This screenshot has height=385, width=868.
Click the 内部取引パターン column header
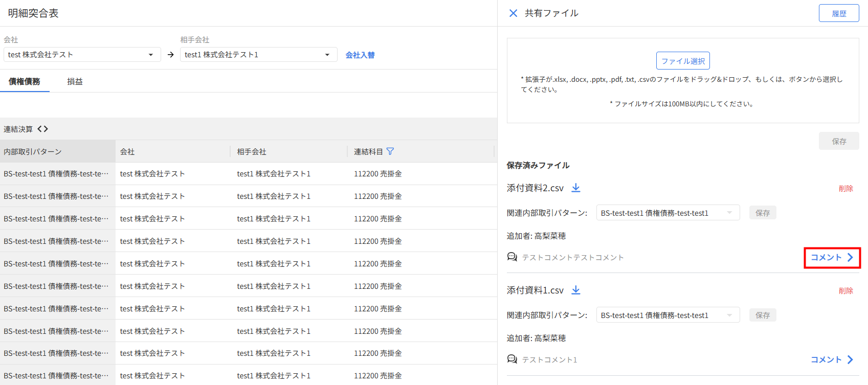click(x=33, y=151)
